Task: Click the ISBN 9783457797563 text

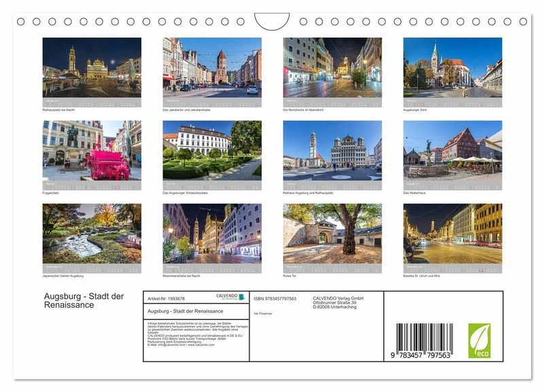Action: click(275, 299)
